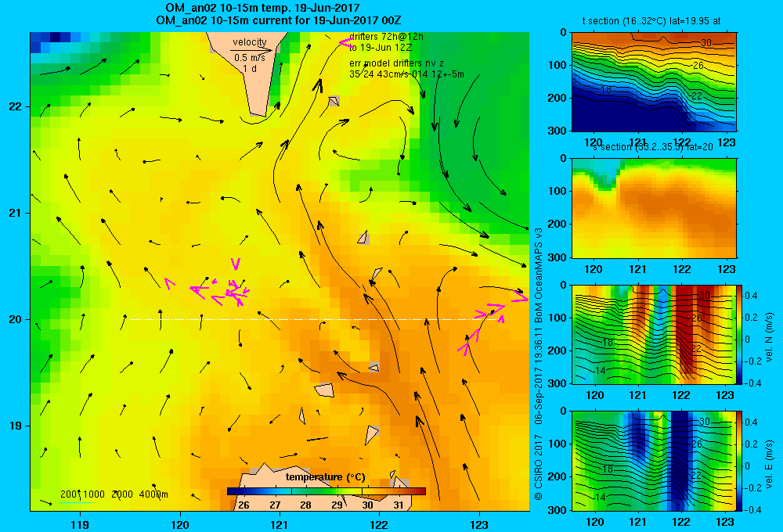Image resolution: width=783 pixels, height=532 pixels.
Task: Click longitude label 123 below the main map
Action: 479,524
